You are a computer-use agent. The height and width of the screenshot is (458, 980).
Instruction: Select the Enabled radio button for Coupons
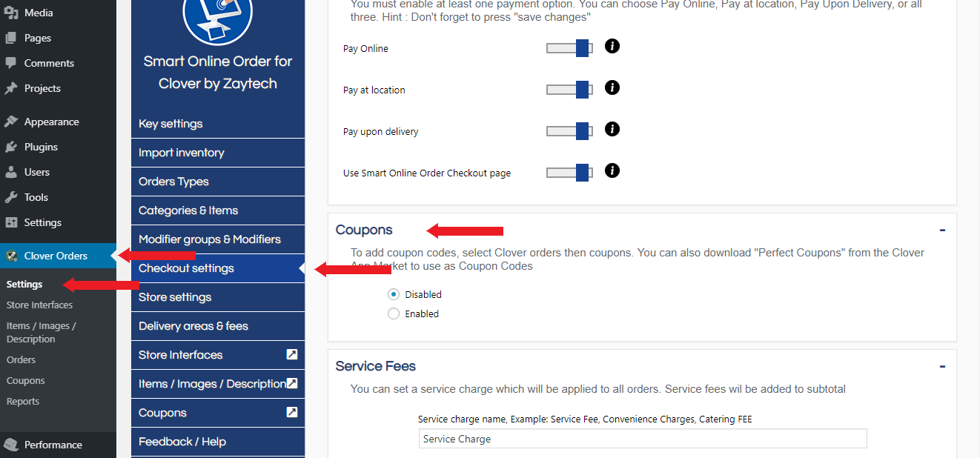tap(394, 314)
